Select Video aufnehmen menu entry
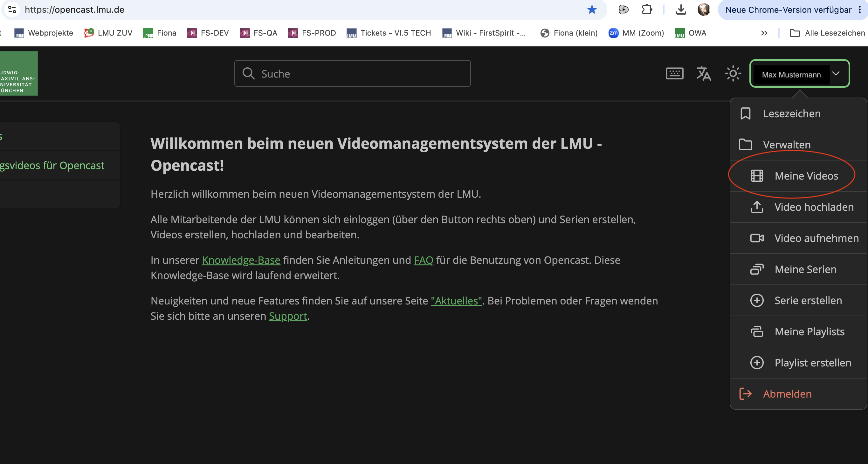The width and height of the screenshot is (868, 464). 798,238
